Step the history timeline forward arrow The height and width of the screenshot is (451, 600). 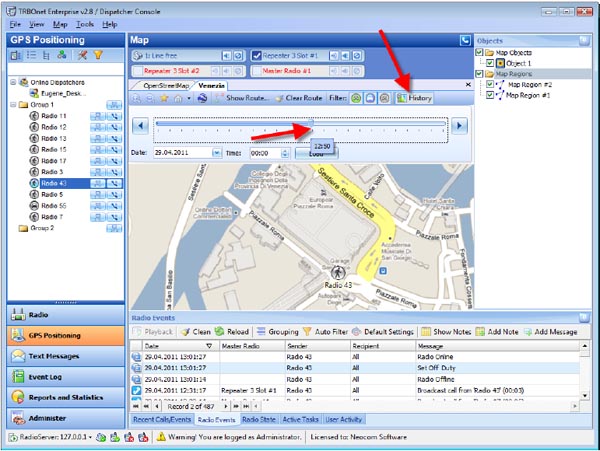pos(459,125)
